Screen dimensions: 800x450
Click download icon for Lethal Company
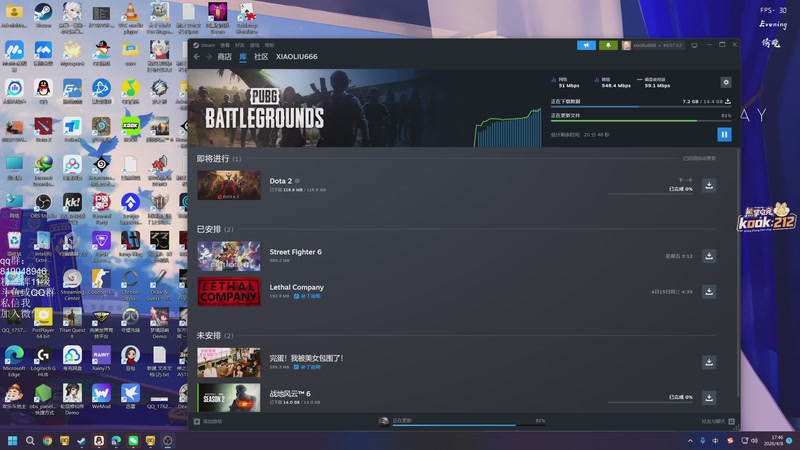tap(709, 292)
